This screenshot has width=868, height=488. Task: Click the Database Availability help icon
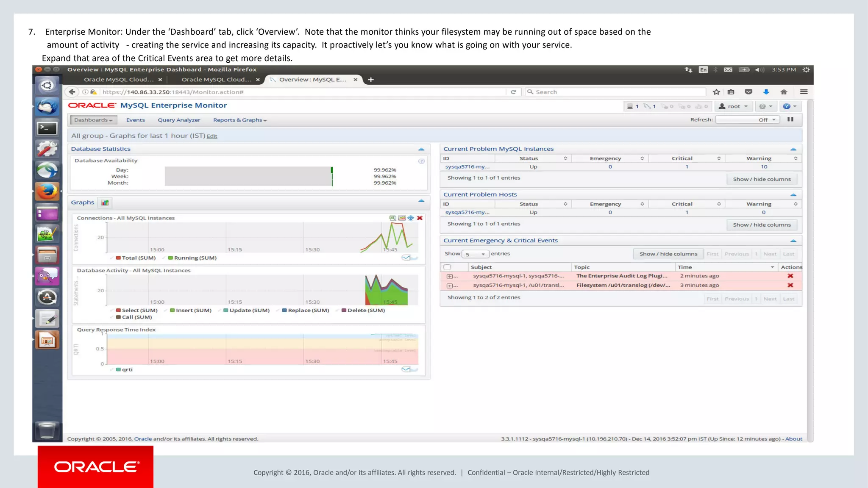[421, 161]
